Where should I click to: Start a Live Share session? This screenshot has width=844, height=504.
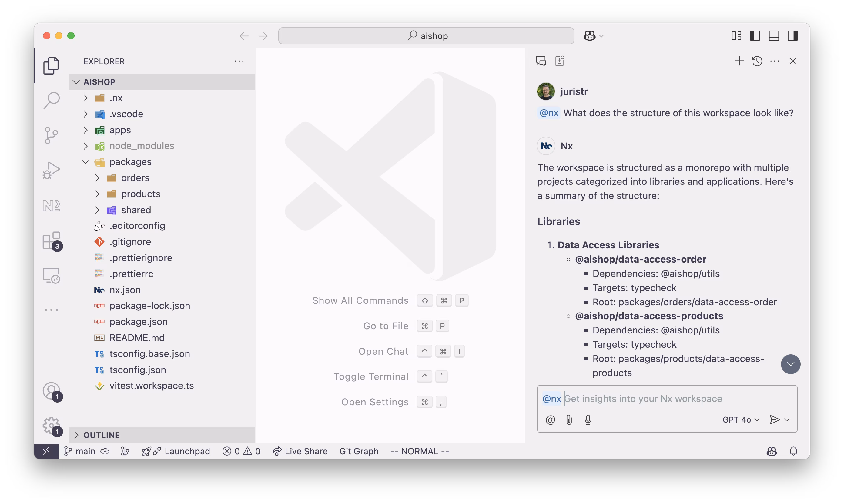(x=300, y=451)
